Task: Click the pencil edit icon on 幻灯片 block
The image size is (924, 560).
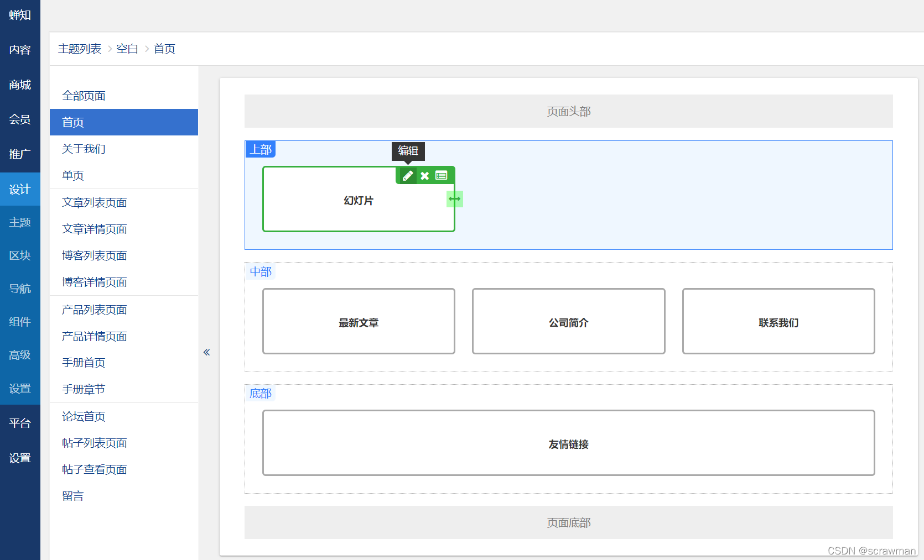Action: (408, 176)
